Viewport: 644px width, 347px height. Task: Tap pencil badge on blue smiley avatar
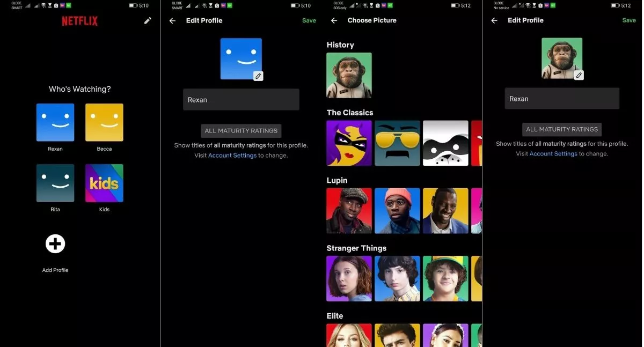coord(258,76)
